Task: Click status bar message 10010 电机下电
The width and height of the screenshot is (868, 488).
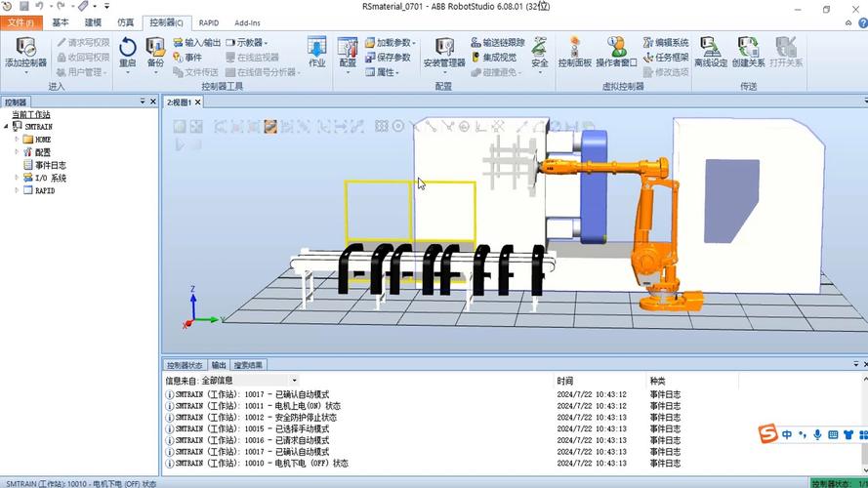Action: pos(81,483)
